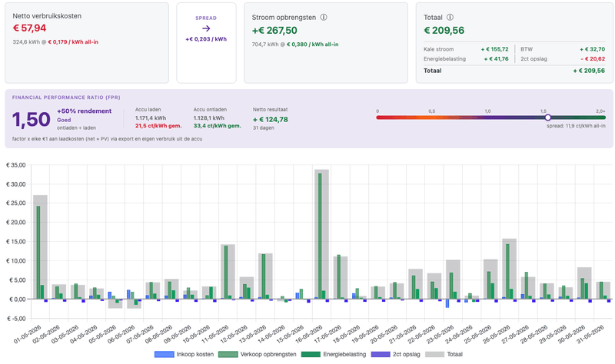Image resolution: width=615 pixels, height=364 pixels.
Task: Click the blue Inkoop kosten legend swatch
Action: [164, 354]
